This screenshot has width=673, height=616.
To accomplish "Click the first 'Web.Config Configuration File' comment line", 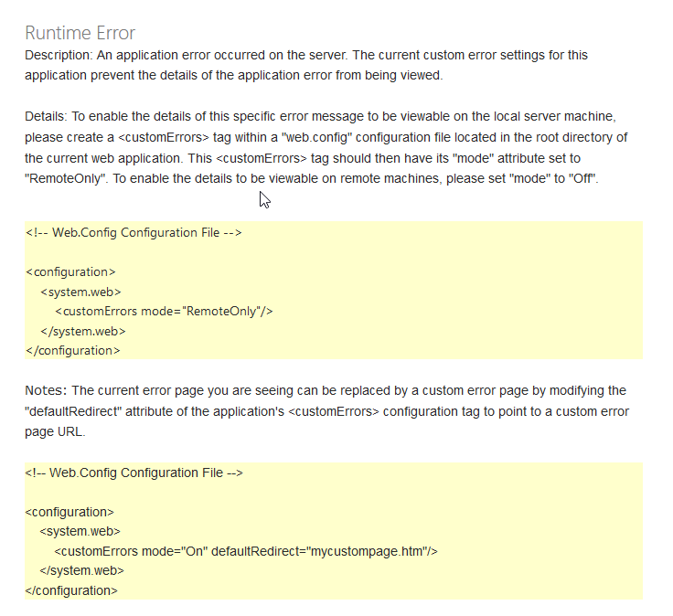I will point(134,232).
